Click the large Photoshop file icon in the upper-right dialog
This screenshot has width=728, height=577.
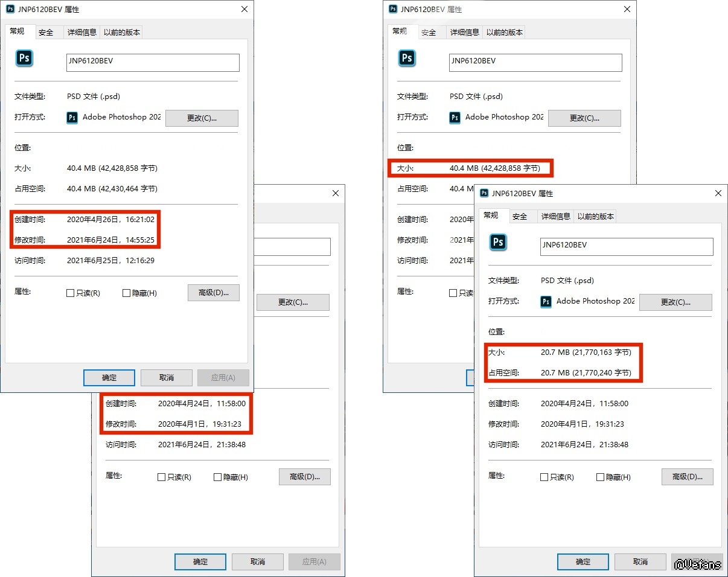(407, 58)
